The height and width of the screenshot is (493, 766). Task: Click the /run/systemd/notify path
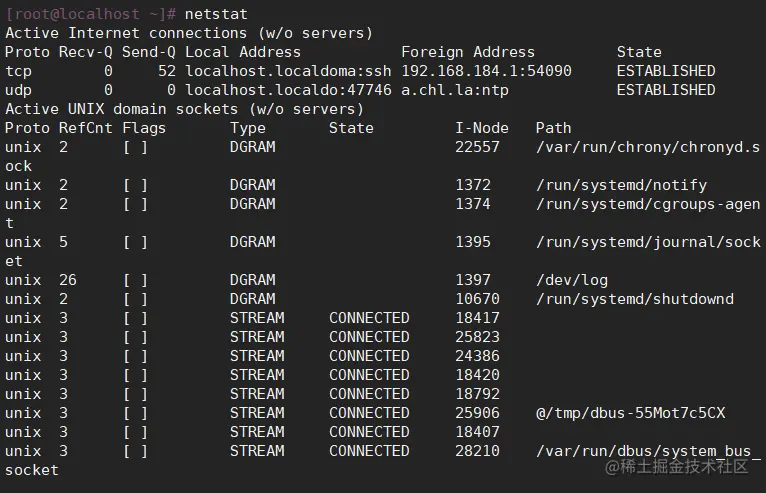pyautogui.click(x=621, y=185)
